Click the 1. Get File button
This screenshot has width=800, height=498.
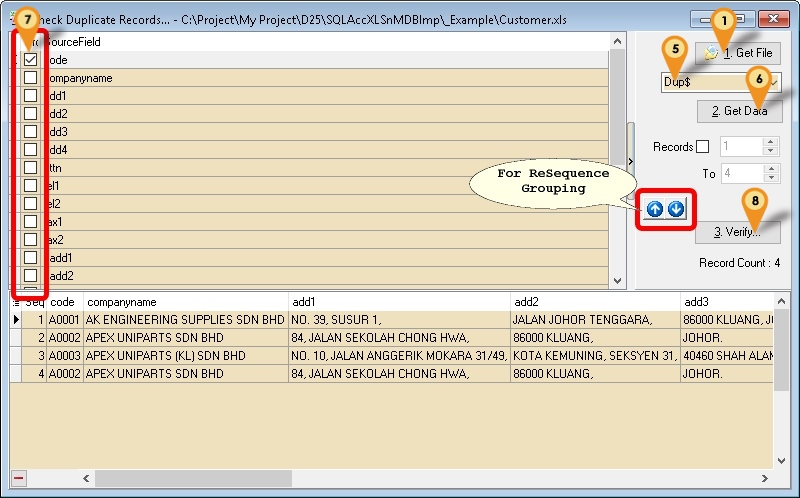[738, 53]
